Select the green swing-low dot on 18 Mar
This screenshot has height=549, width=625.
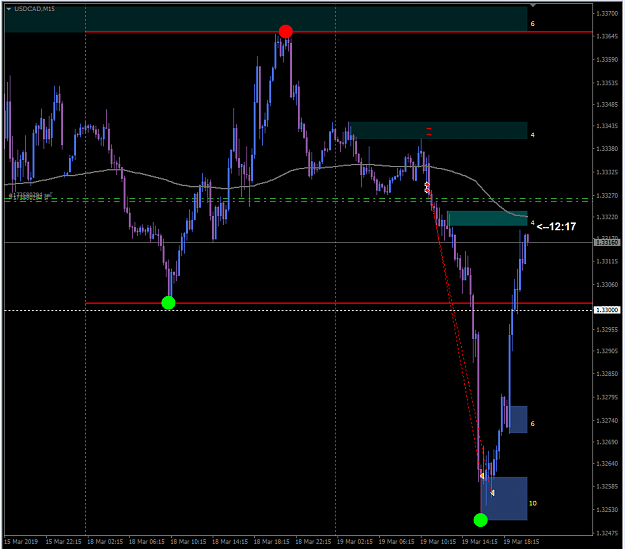click(168, 303)
